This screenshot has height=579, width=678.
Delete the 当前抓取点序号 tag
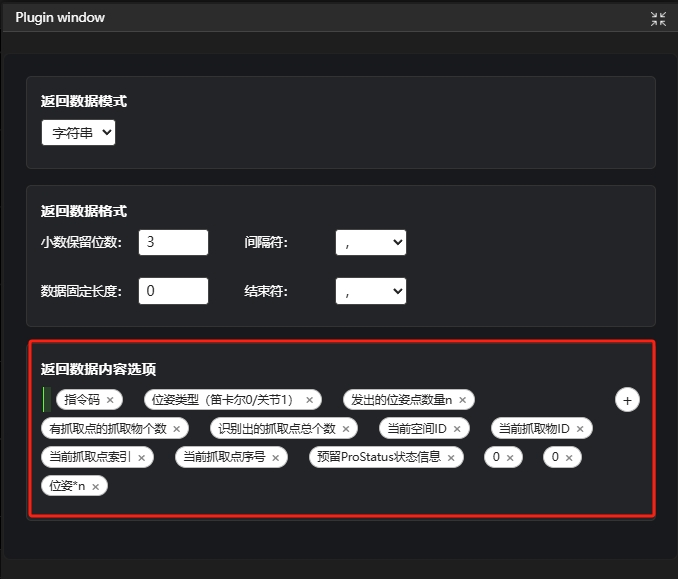tap(276, 458)
